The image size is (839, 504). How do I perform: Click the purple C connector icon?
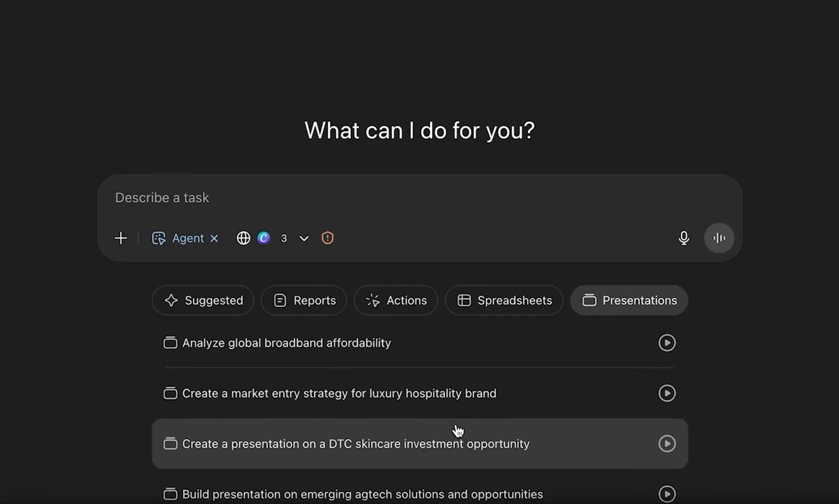click(264, 238)
